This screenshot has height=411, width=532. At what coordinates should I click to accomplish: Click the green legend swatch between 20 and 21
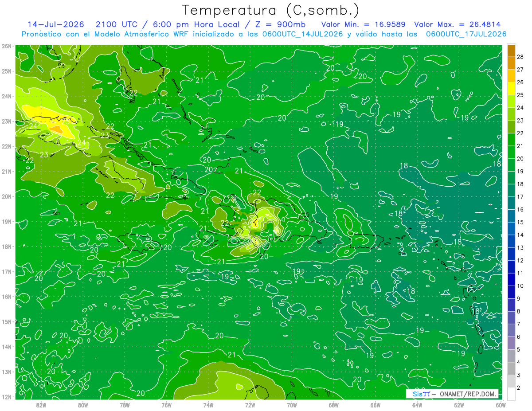click(511, 152)
